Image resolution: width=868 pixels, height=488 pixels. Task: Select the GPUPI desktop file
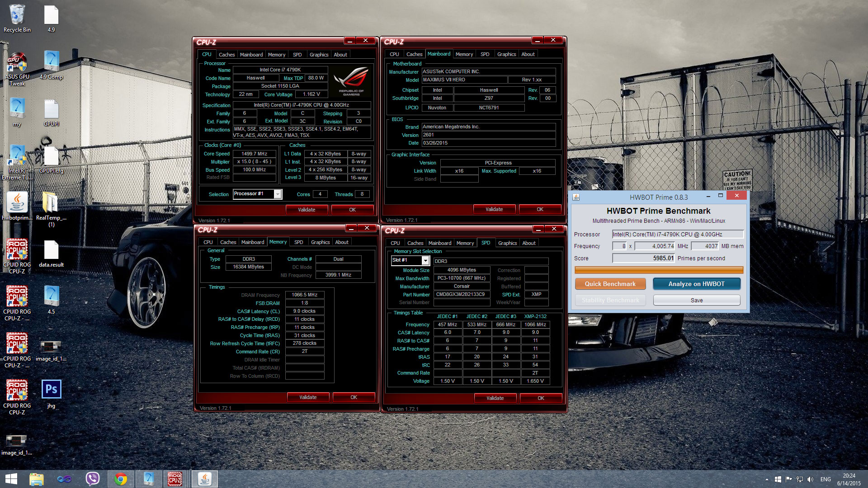[x=51, y=113]
